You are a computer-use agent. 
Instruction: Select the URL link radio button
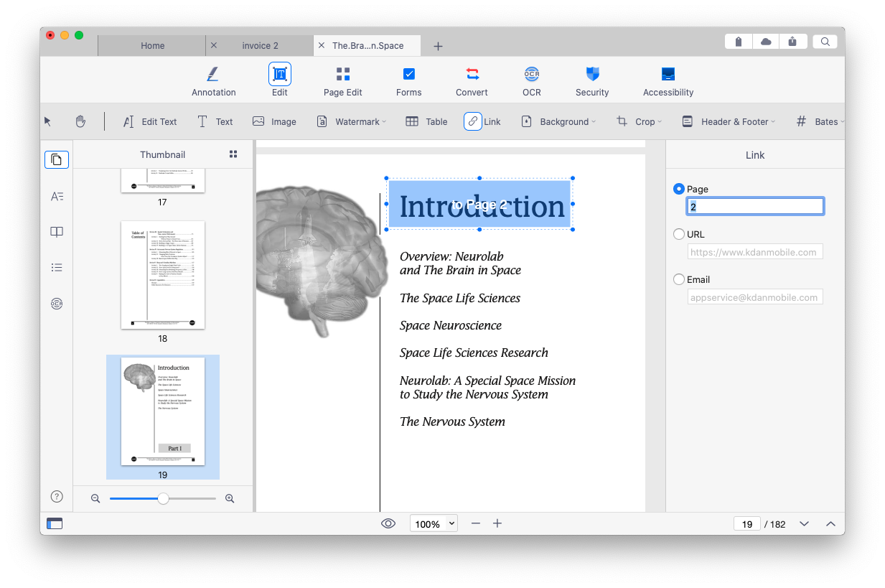tap(679, 234)
